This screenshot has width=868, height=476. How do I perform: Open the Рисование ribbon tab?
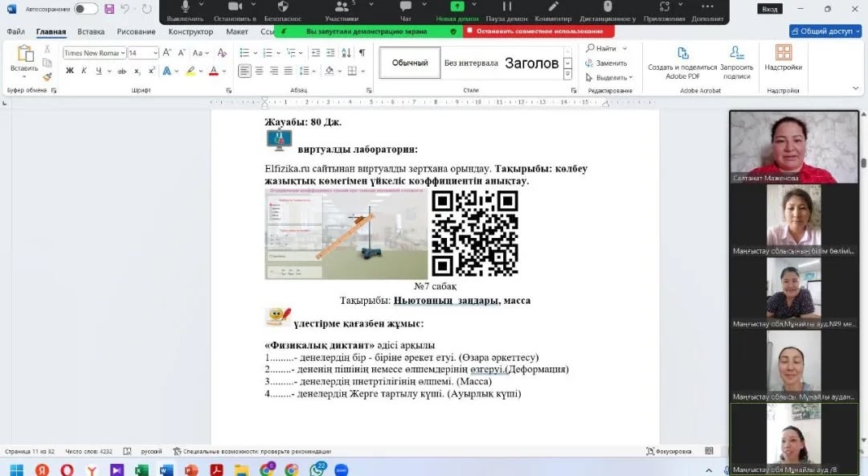pos(136,31)
